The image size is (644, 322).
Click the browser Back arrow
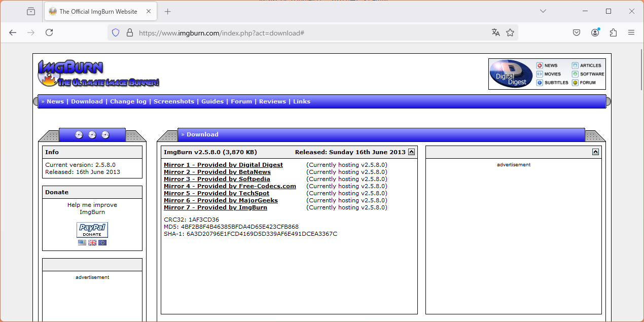13,32
